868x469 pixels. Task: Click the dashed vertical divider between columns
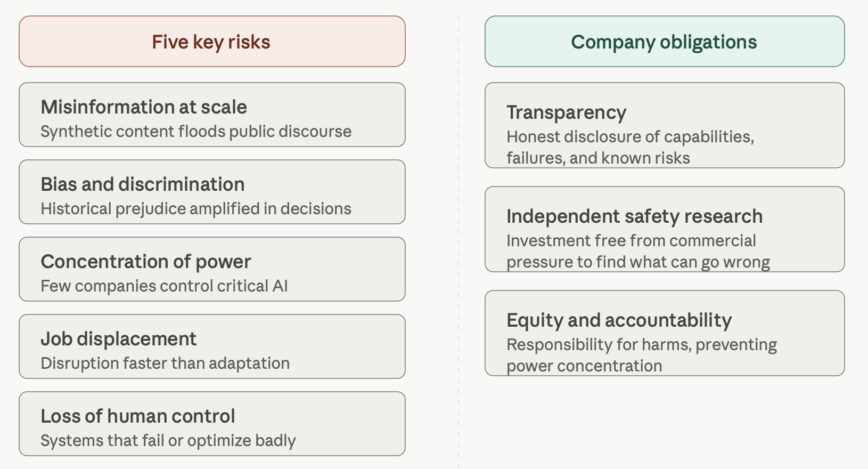[458, 240]
